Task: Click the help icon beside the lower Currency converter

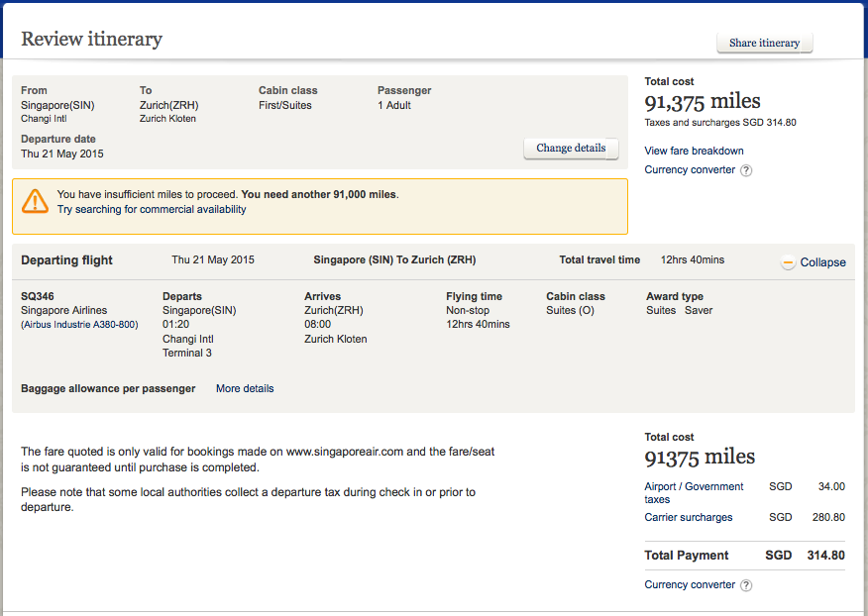Action: tap(746, 585)
